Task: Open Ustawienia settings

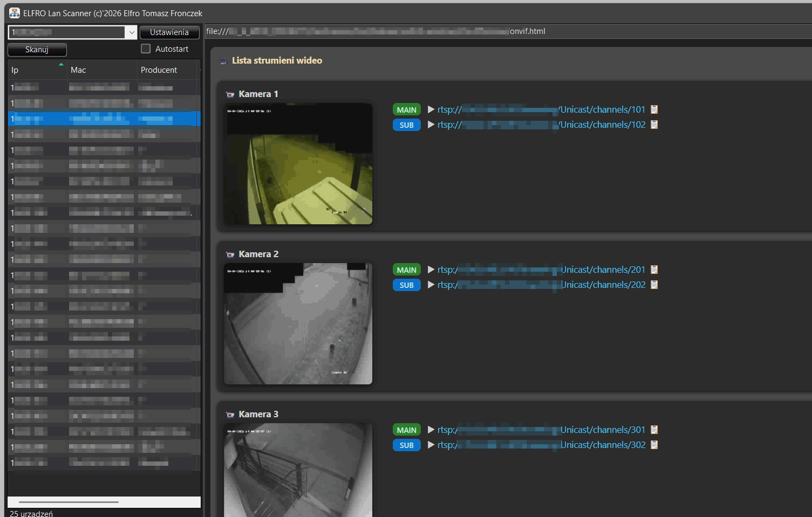Action: 169,32
